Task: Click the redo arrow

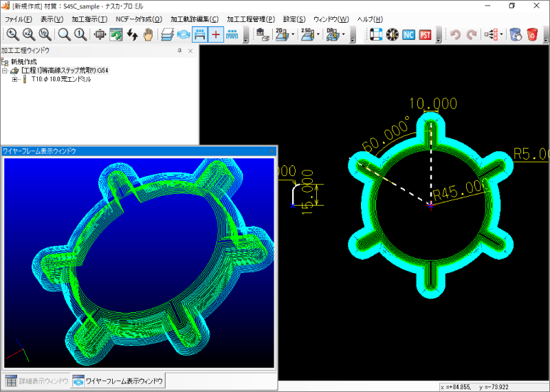Action: tap(472, 34)
